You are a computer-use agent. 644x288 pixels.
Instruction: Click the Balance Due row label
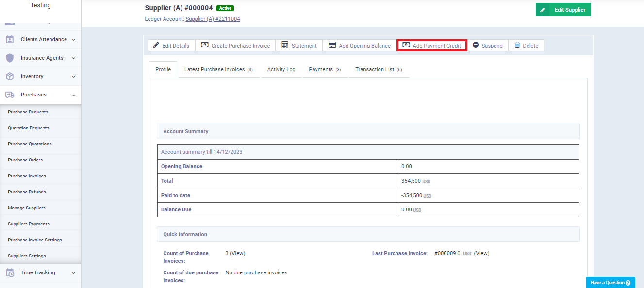(176, 210)
